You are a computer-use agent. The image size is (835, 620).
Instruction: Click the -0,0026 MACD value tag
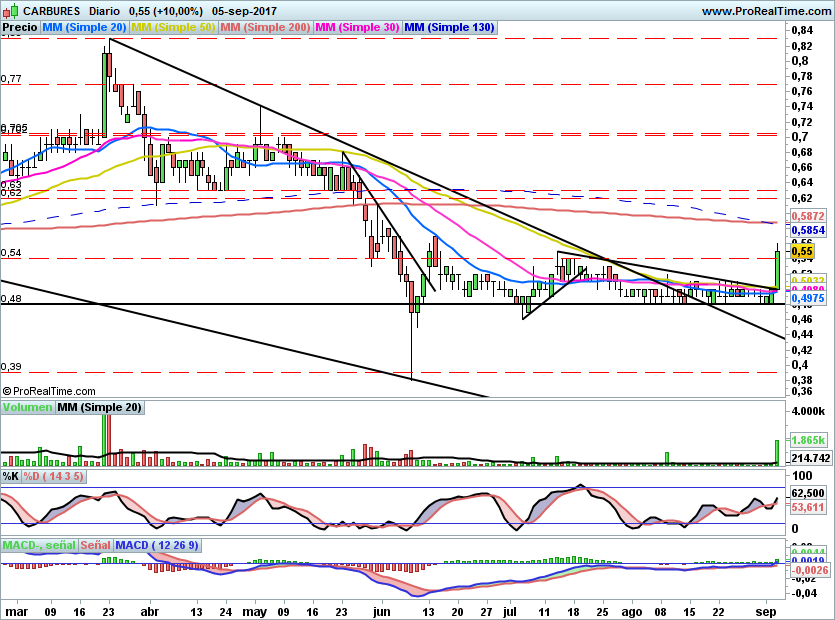[x=809, y=570]
